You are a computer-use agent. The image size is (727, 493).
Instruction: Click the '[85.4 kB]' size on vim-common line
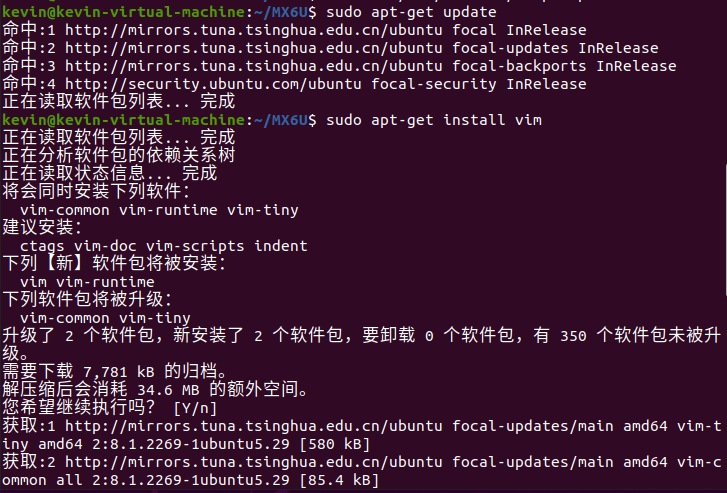pyautogui.click(x=339, y=480)
